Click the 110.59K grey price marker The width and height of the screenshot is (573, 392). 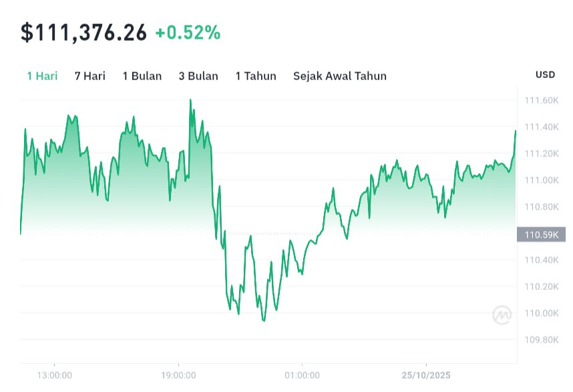coord(542,234)
